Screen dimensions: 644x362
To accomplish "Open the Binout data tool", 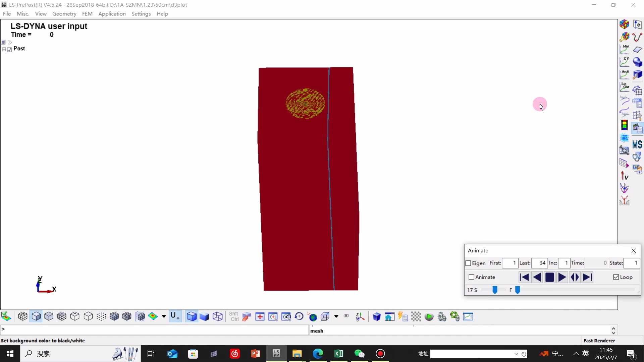I will point(624,87).
